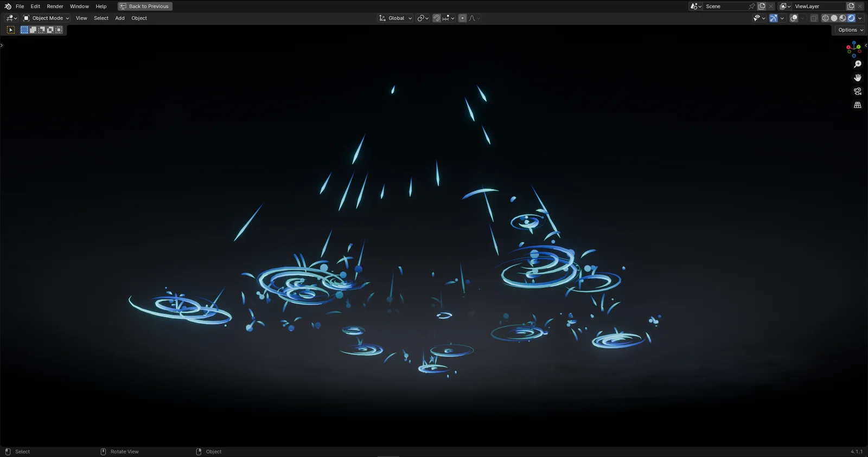This screenshot has width=868, height=457.
Task: Open the snapping options dropdown
Action: point(448,18)
